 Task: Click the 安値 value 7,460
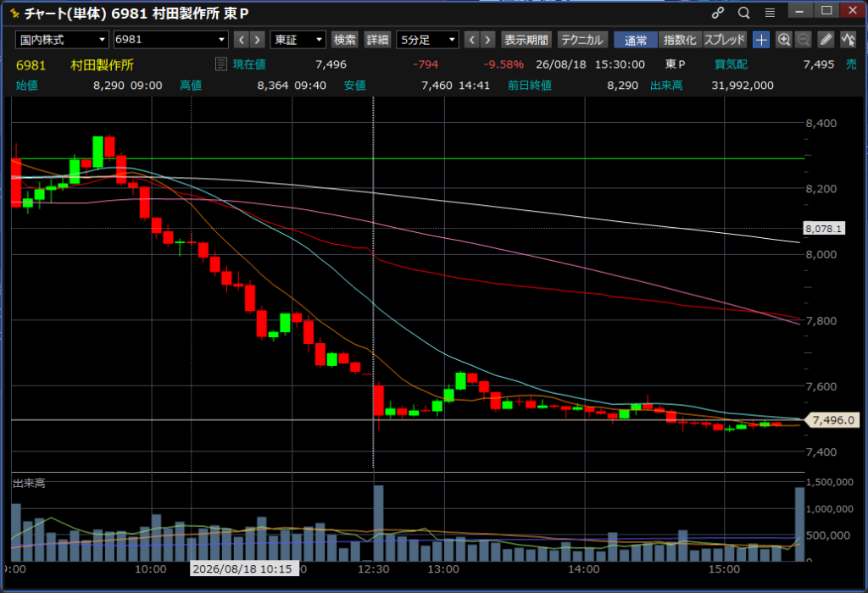pos(437,86)
